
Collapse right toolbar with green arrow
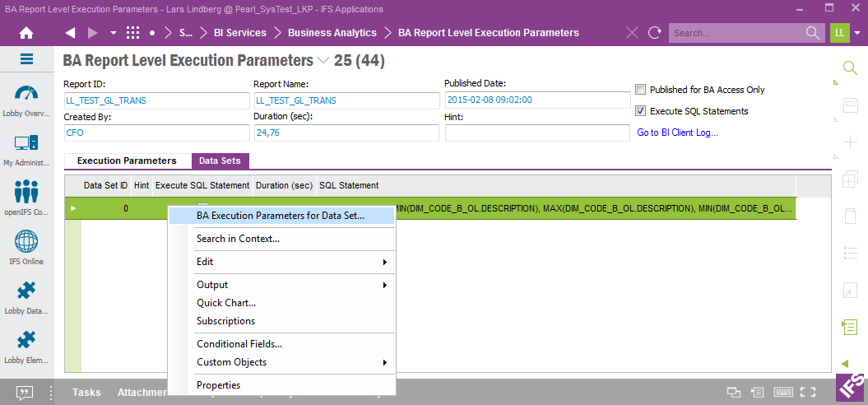click(x=845, y=364)
